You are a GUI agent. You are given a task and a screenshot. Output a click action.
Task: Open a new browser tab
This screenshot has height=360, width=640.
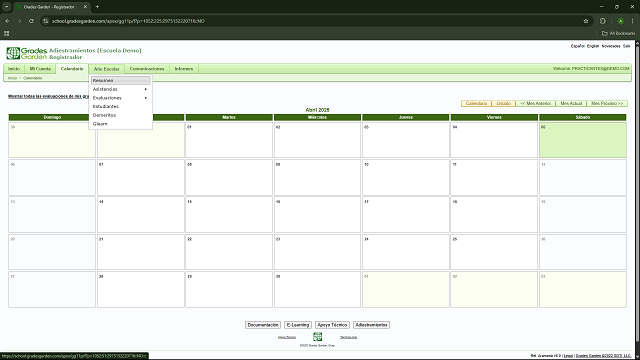tap(97, 7)
